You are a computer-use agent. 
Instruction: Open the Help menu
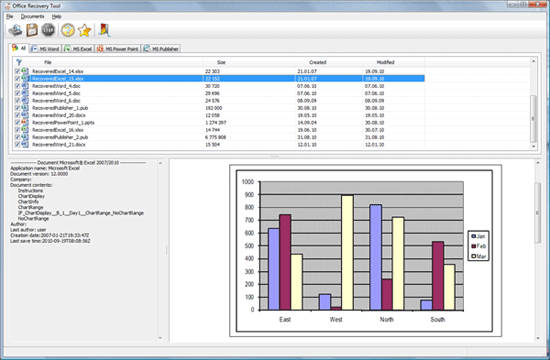coord(56,16)
